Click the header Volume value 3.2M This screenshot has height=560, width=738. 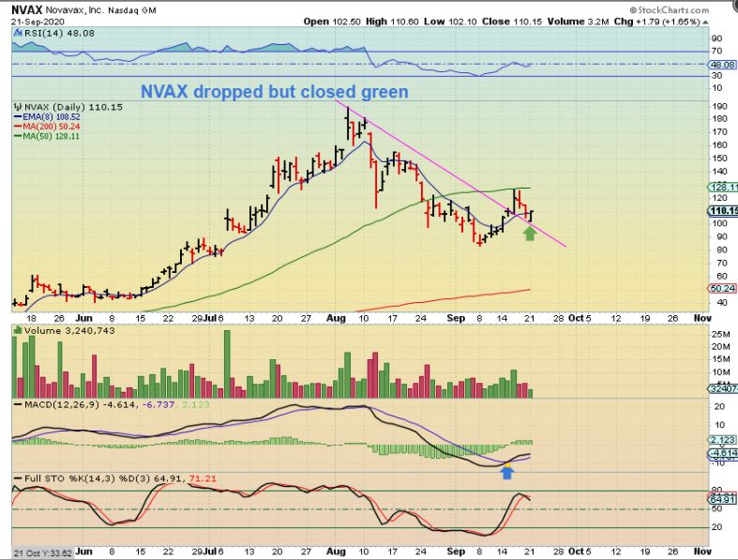[598, 22]
